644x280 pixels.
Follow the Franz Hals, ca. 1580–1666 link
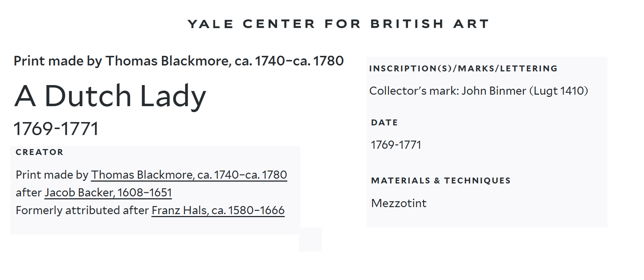coord(218,210)
